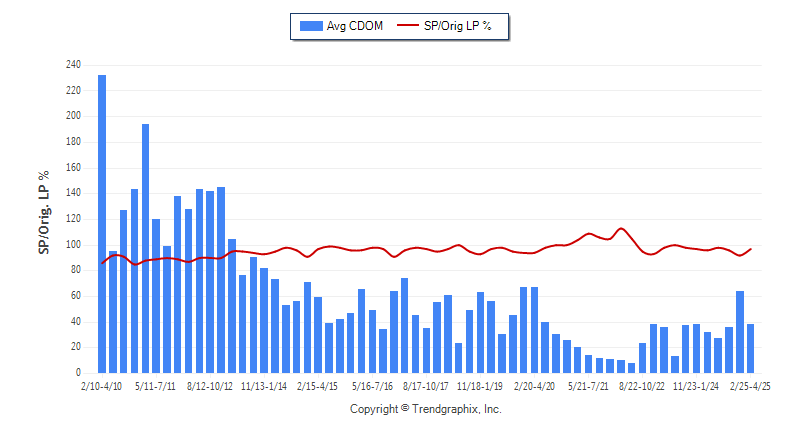Click the SP/Orig. LP % y-axis title
Screen dimensions: 800x434
pyautogui.click(x=44, y=212)
